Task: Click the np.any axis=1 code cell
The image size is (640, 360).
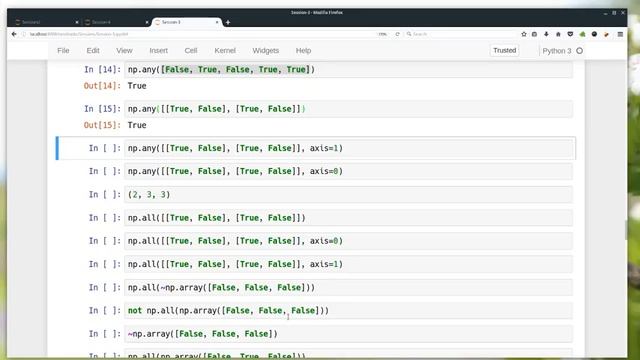Action: tap(348, 148)
